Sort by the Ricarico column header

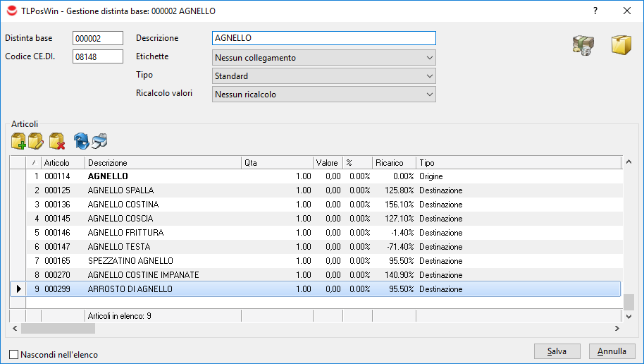(394, 163)
